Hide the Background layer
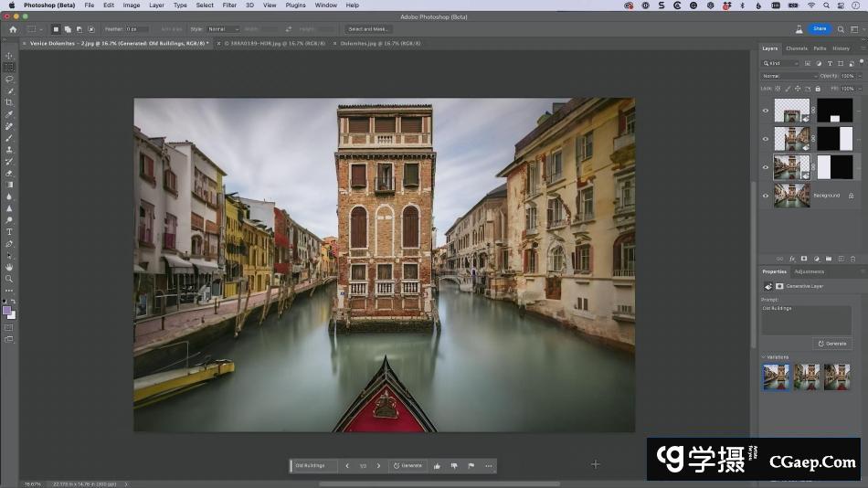Image resolution: width=868 pixels, height=488 pixels. tap(766, 196)
